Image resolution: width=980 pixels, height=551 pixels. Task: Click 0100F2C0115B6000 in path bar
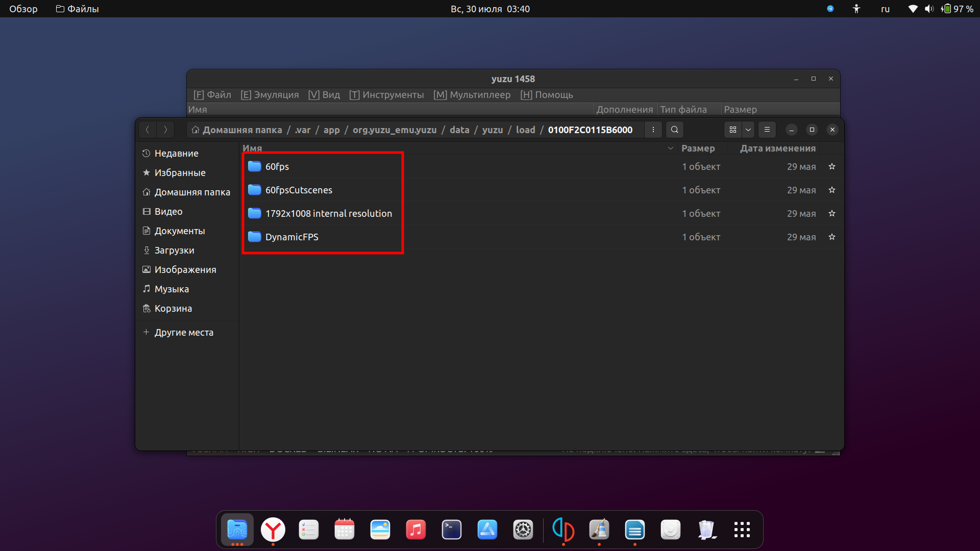click(x=590, y=130)
